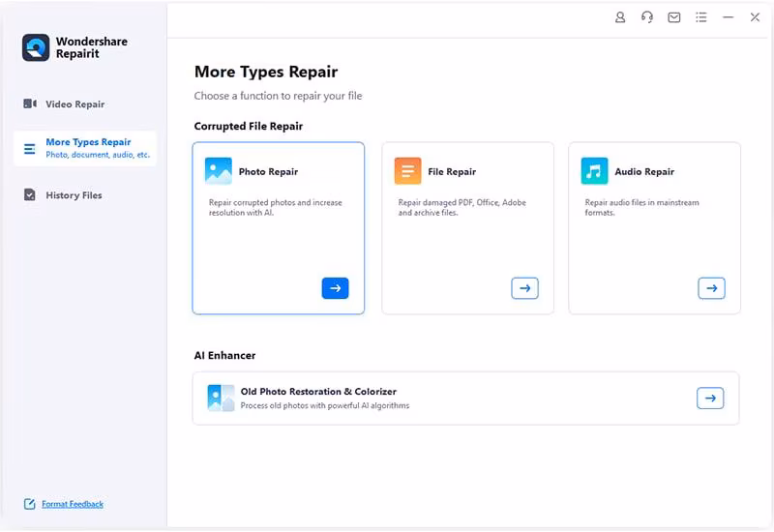This screenshot has width=774, height=532.
Task: Click the History Files checkmark icon
Action: coord(30,195)
